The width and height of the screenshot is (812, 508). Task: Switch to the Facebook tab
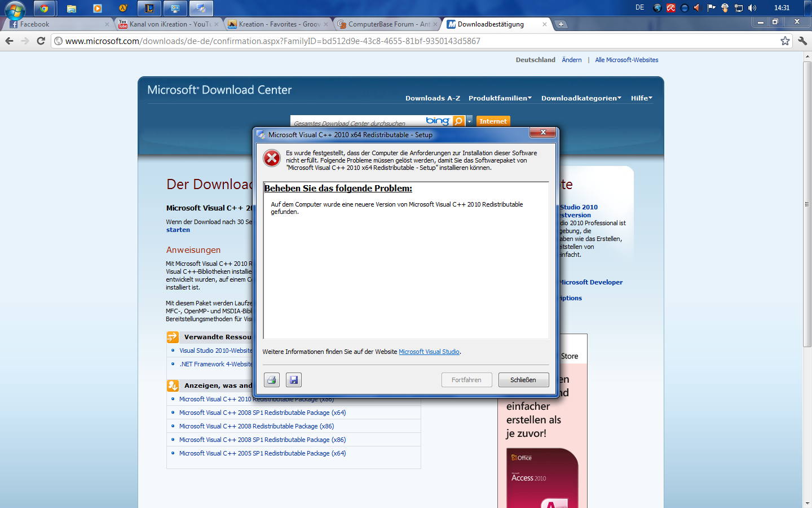click(x=56, y=24)
